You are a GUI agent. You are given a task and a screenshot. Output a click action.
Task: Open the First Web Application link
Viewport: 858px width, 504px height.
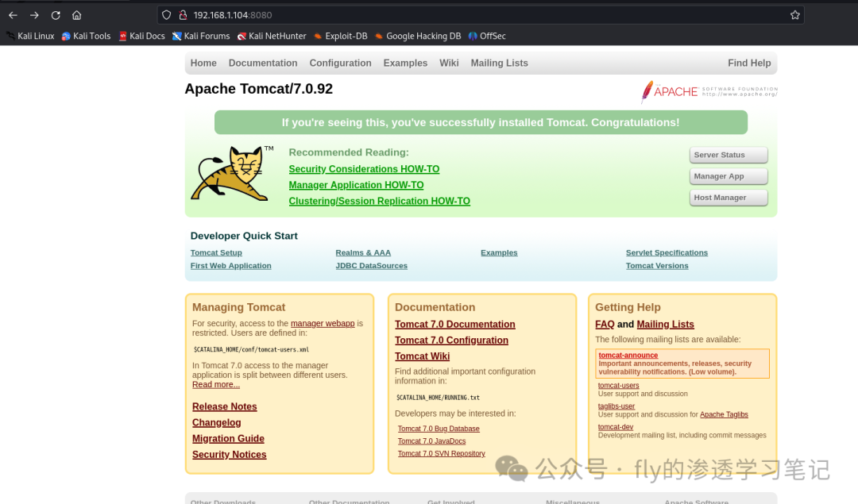[x=231, y=266]
